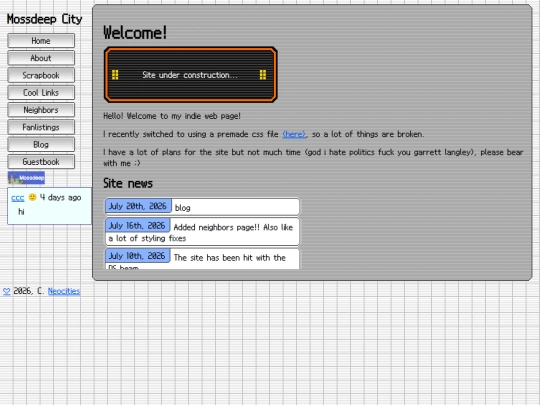Image resolution: width=540 pixels, height=405 pixels.
Task: Follow the (here) premade css link
Action: [294, 134]
